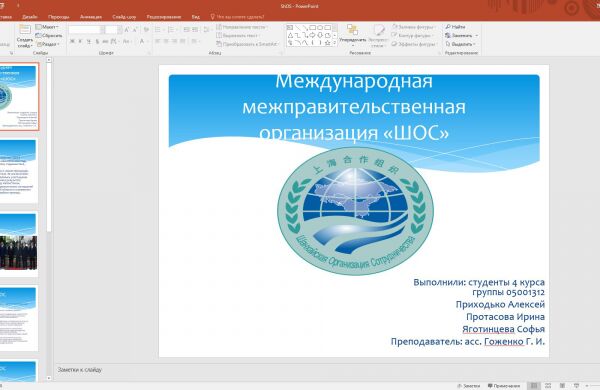Image resolution: width=600 pixels, height=390 pixels.
Task: Open Эффекты фигуры dropdown
Action: [414, 44]
